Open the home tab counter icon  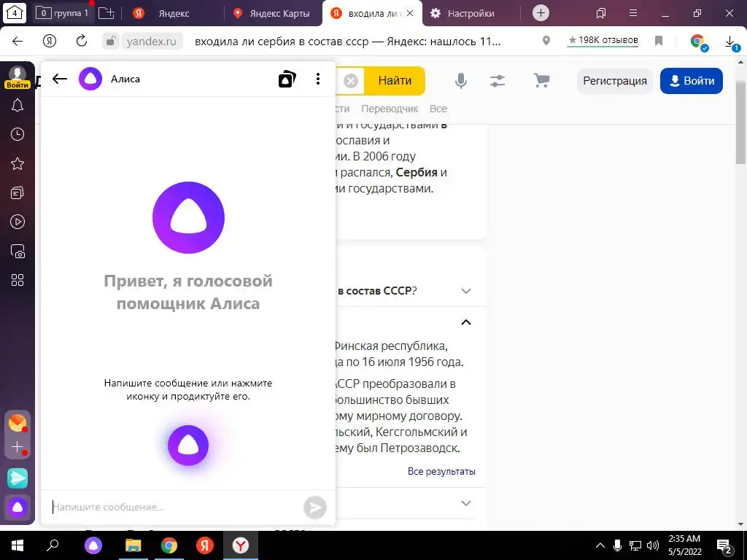15,13
